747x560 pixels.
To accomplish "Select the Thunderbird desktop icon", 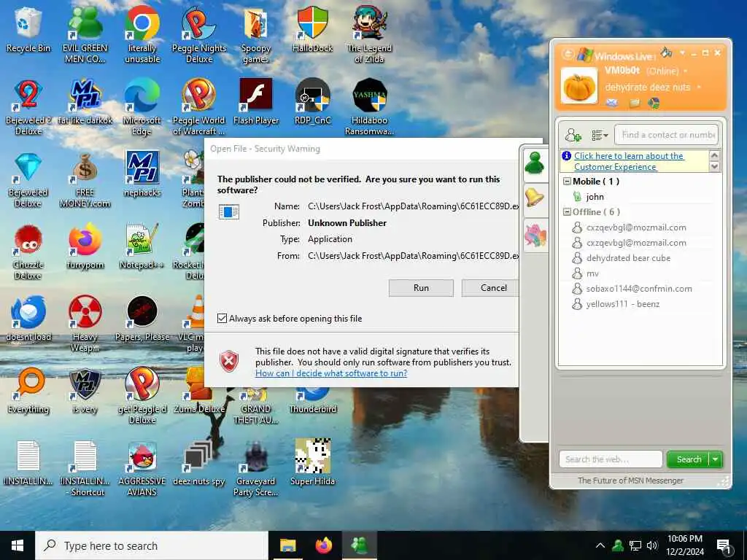I will (x=312, y=400).
